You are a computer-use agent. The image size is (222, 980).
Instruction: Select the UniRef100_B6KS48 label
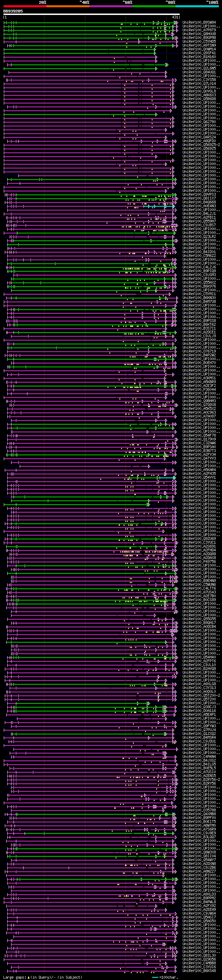point(199,971)
